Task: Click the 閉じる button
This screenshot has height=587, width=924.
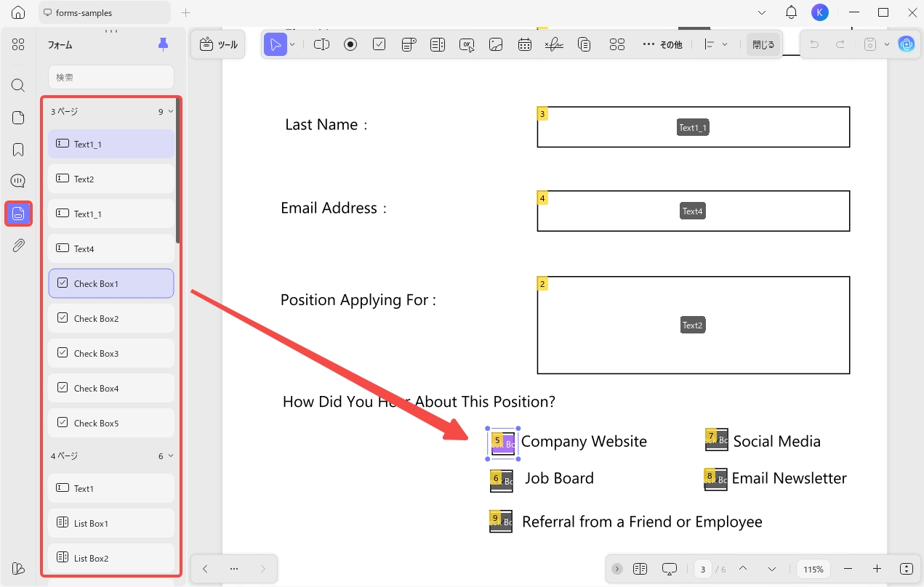Action: tap(763, 44)
